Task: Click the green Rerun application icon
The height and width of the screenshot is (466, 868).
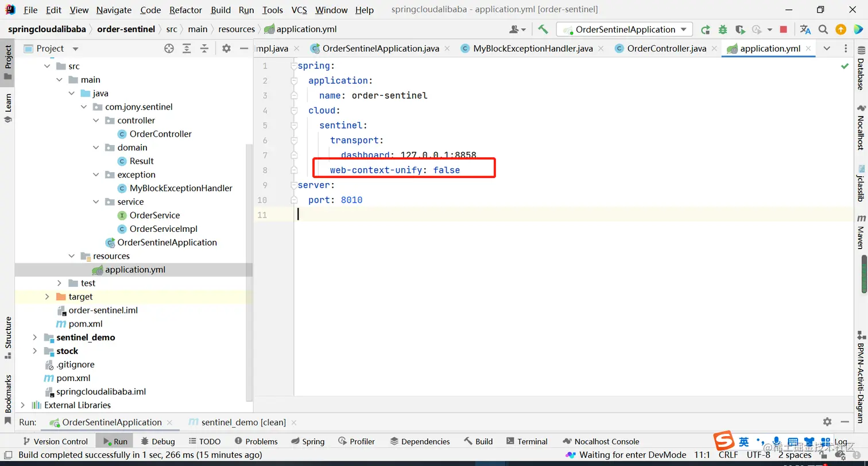Action: (x=706, y=29)
